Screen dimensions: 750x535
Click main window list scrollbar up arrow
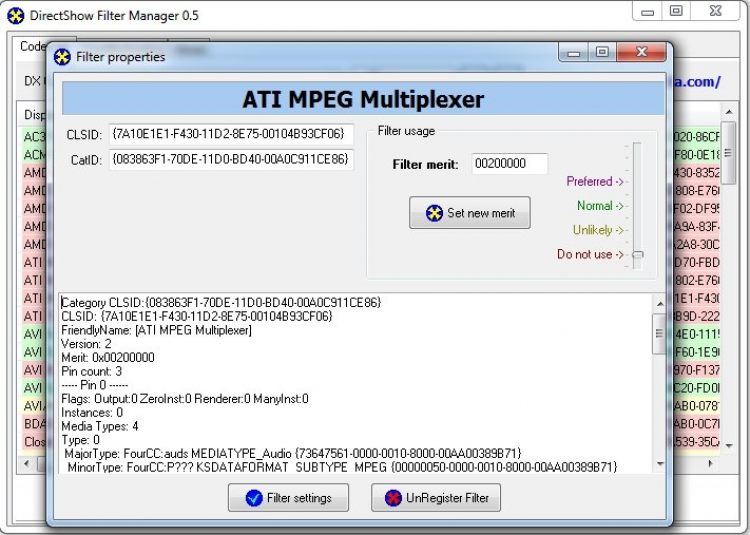coord(728,112)
